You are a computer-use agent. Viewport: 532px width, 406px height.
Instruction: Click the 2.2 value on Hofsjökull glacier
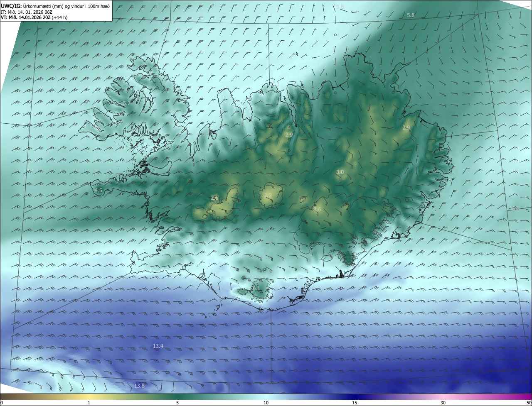268,195
